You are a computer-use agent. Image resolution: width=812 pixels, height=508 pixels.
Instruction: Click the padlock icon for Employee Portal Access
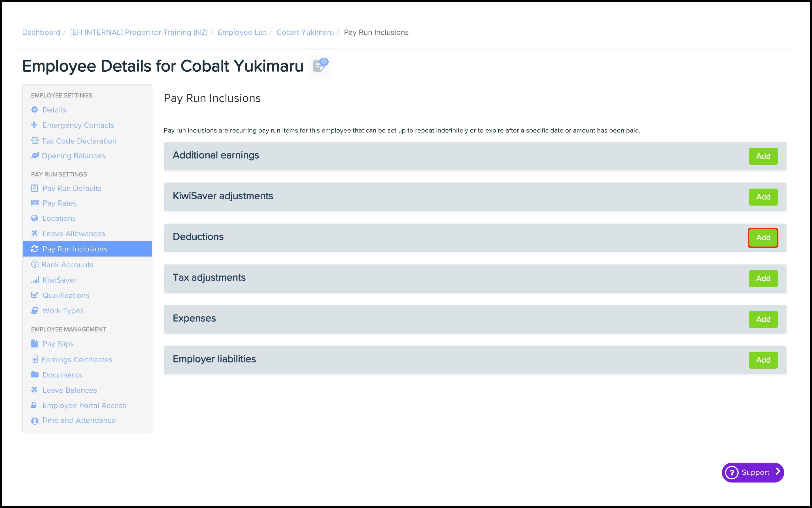34,405
